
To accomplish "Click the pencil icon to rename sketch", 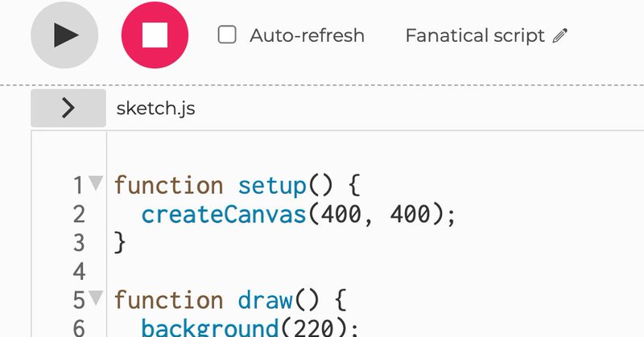I will tap(559, 35).
